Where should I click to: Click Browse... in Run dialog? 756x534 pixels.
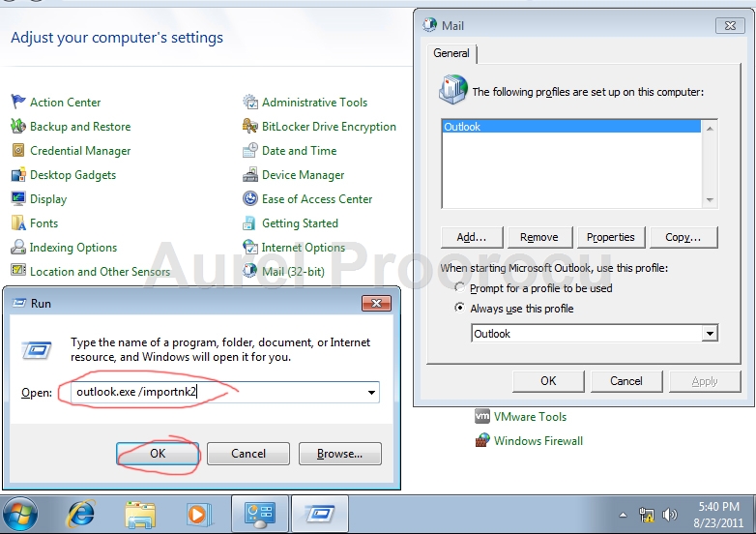pos(340,454)
